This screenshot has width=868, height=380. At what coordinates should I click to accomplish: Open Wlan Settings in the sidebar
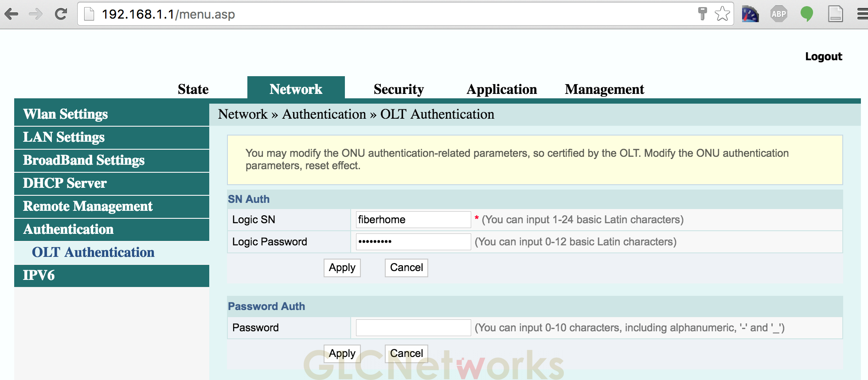click(112, 114)
